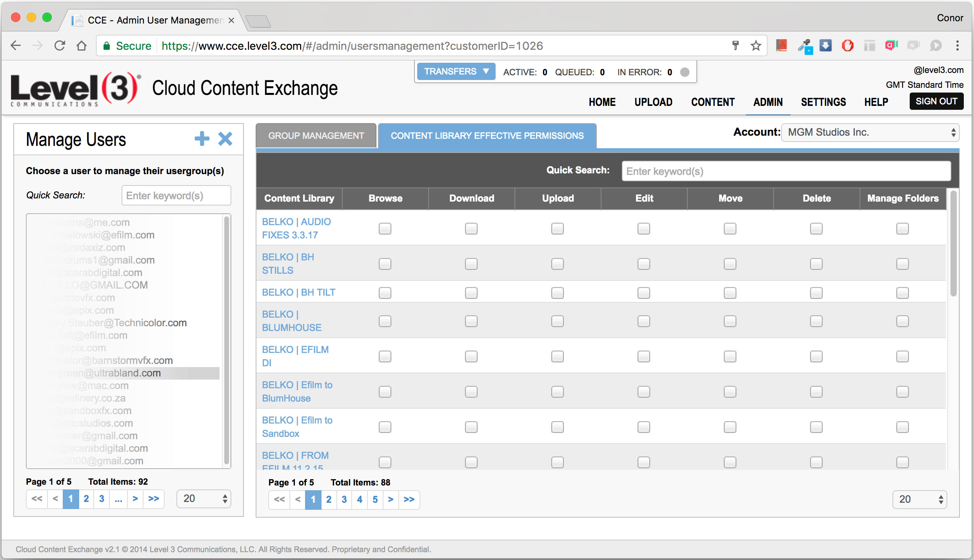Open a new browser tab
Image resolution: width=974 pixels, height=560 pixels.
point(258,21)
